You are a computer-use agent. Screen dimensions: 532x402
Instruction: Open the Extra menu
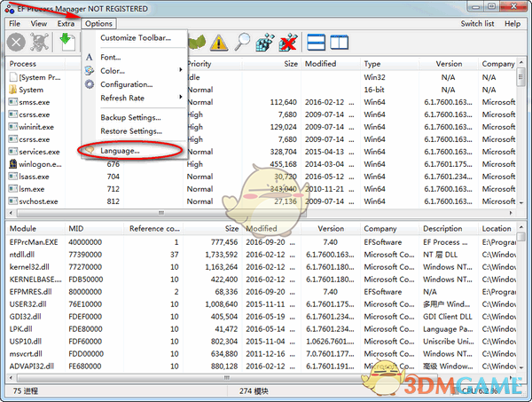66,24
